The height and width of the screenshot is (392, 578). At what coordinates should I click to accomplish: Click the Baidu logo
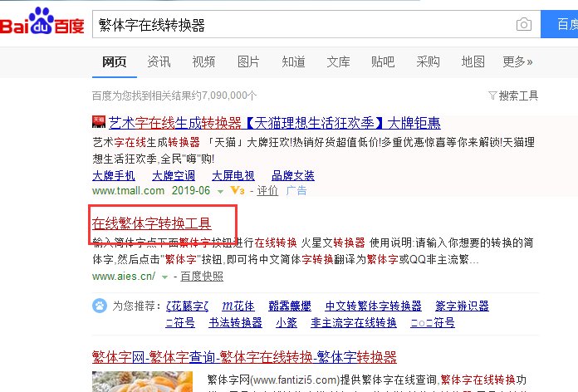[x=42, y=22]
